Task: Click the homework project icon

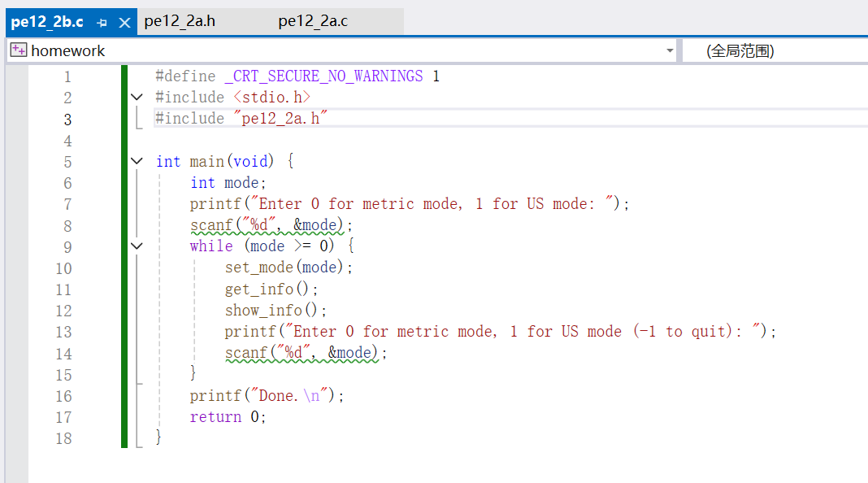Action: coord(18,50)
